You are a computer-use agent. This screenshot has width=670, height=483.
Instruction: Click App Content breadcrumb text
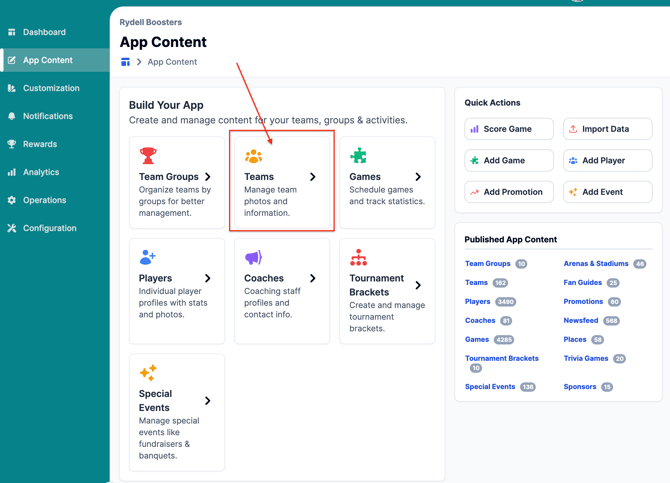[x=172, y=62]
